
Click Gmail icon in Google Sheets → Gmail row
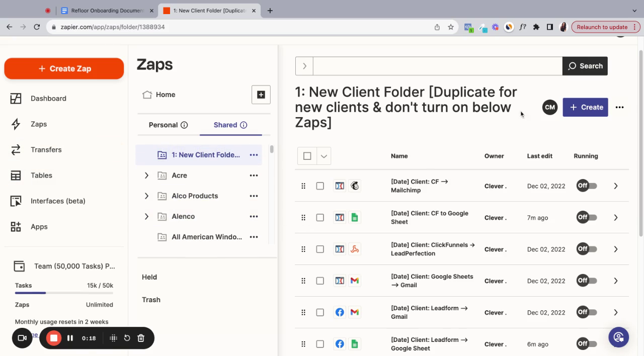[x=355, y=281]
